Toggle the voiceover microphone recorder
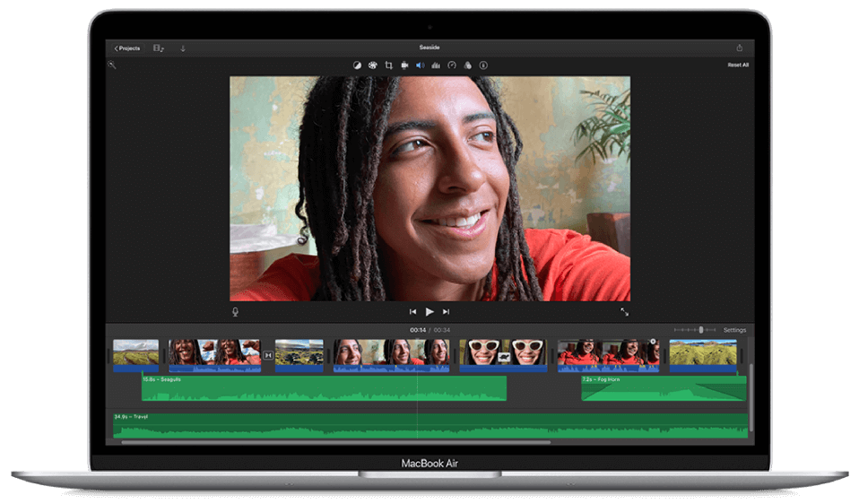Image resolution: width=859 pixels, height=504 pixels. pyautogui.click(x=236, y=312)
